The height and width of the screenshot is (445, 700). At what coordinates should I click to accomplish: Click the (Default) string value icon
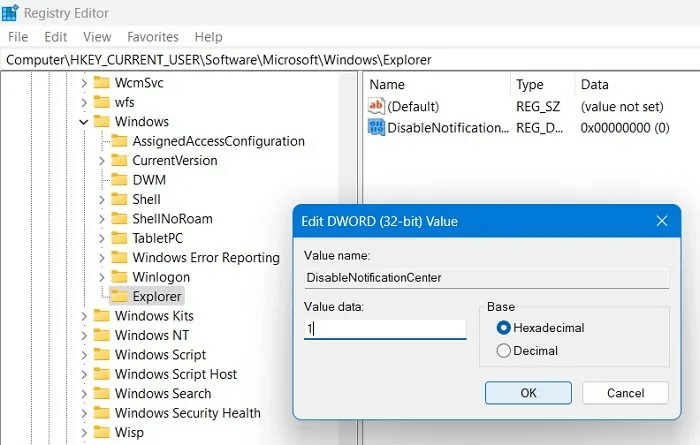click(x=377, y=106)
